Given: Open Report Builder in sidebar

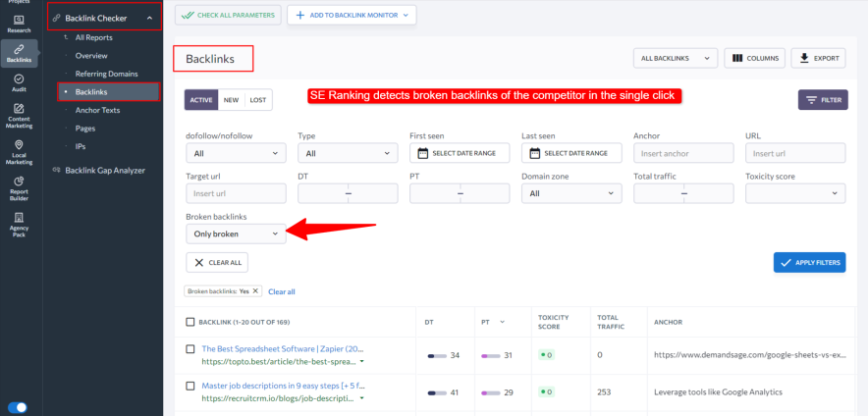Looking at the screenshot, I should (x=19, y=188).
